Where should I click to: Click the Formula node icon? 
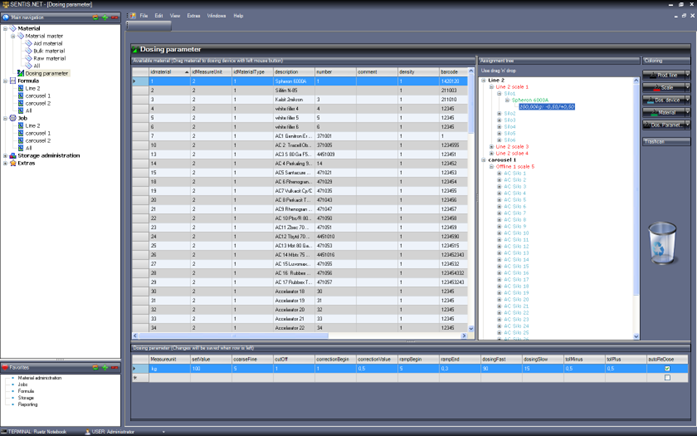pyautogui.click(x=12, y=81)
